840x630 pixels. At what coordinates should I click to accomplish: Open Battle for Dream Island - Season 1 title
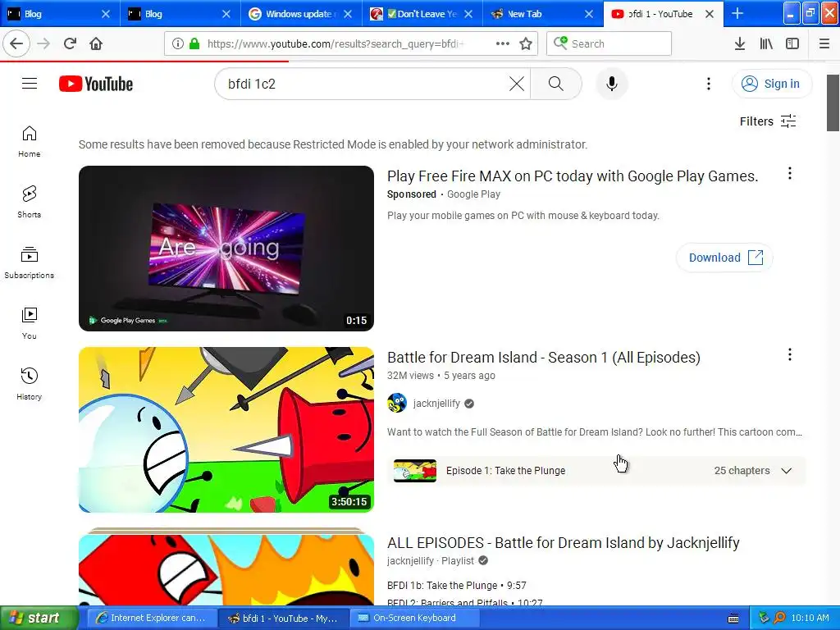[x=544, y=358]
